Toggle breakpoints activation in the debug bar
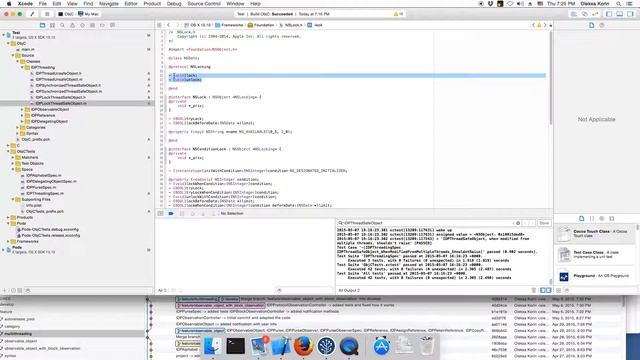 tap(171, 213)
